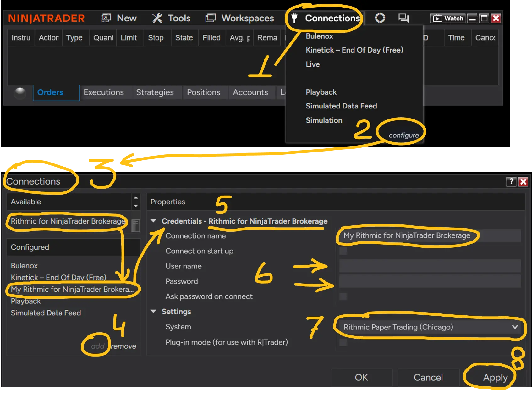Select Rithmic for NinjaTrader Brokerage in Available
Screen dimensions: 532x393
pyautogui.click(x=68, y=221)
